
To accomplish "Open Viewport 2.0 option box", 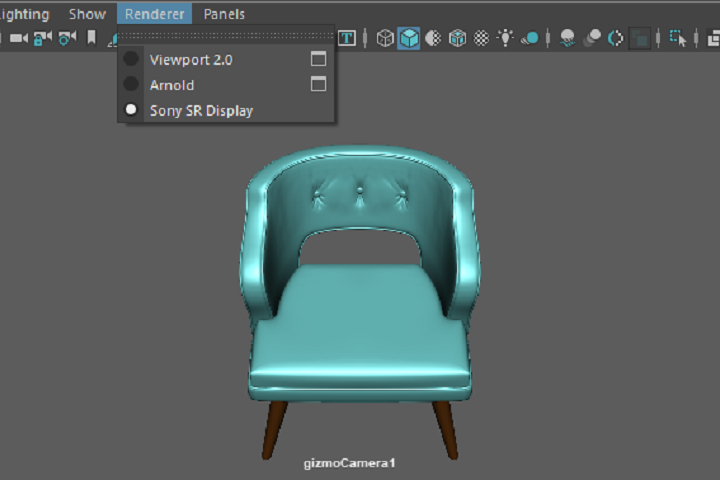I will (x=318, y=59).
